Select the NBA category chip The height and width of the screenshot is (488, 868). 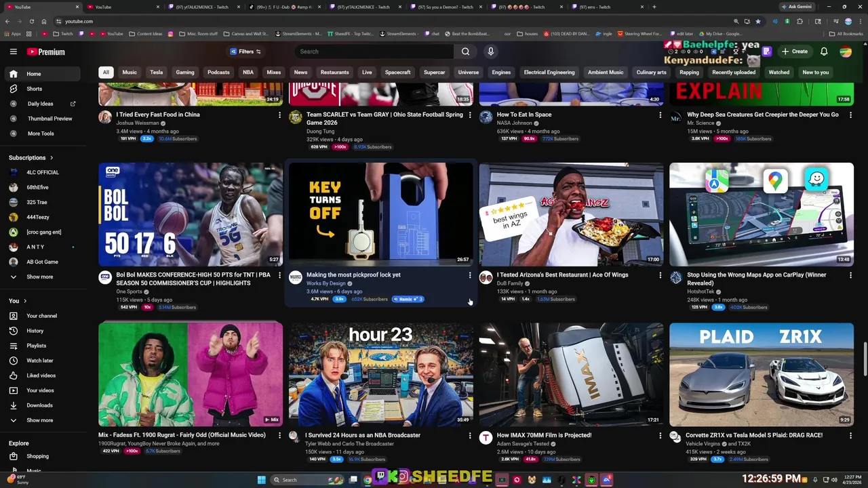point(248,73)
